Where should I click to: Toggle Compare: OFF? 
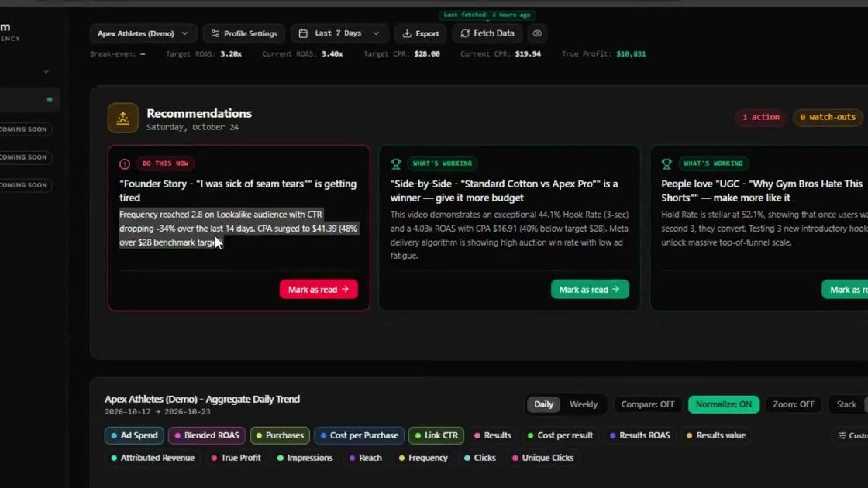pyautogui.click(x=648, y=404)
